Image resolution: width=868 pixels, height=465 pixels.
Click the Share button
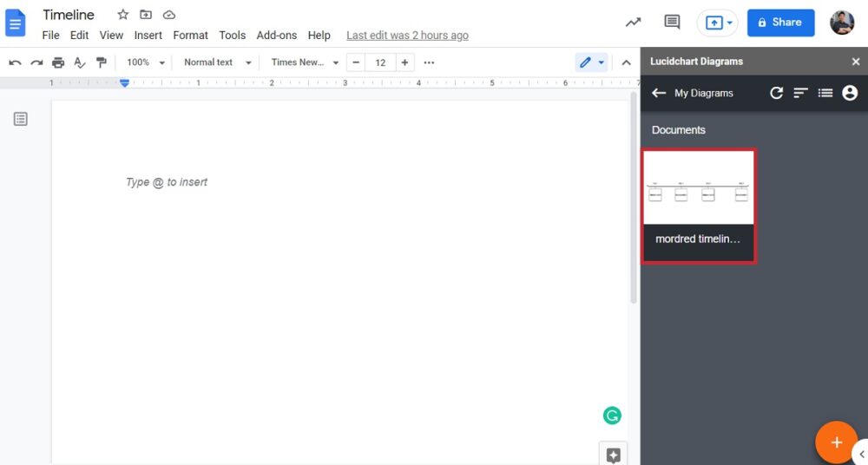(x=780, y=23)
